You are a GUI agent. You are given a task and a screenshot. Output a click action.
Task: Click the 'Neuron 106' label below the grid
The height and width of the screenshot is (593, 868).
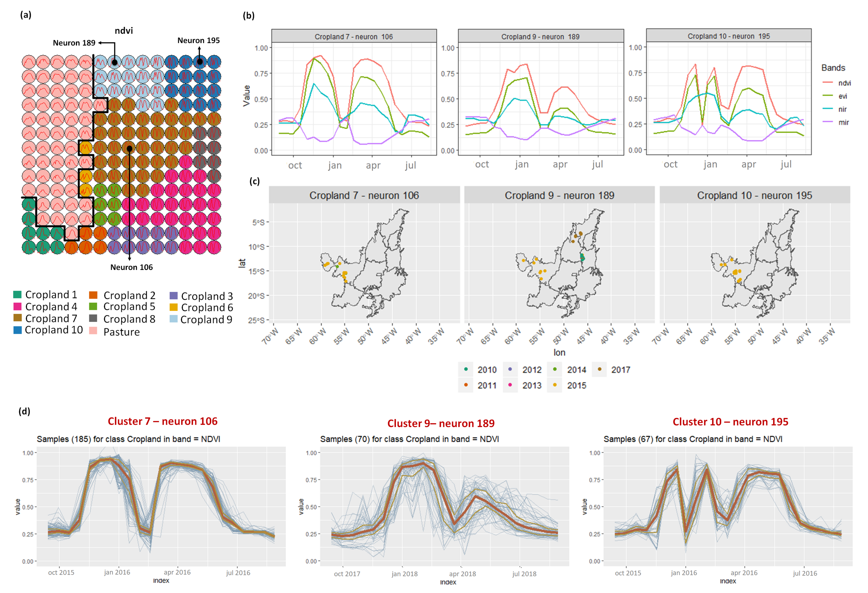pyautogui.click(x=131, y=267)
